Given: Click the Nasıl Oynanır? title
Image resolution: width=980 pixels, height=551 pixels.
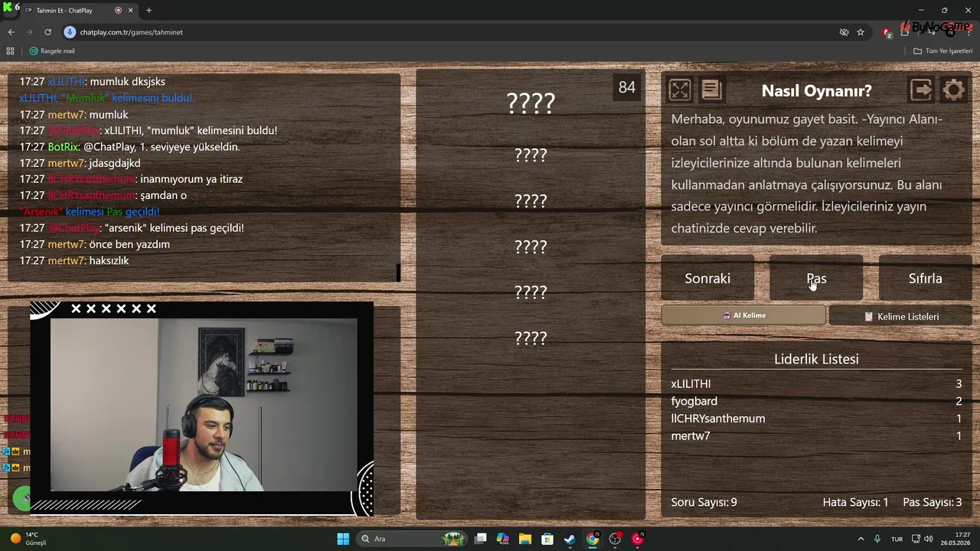Looking at the screenshot, I should tap(816, 90).
